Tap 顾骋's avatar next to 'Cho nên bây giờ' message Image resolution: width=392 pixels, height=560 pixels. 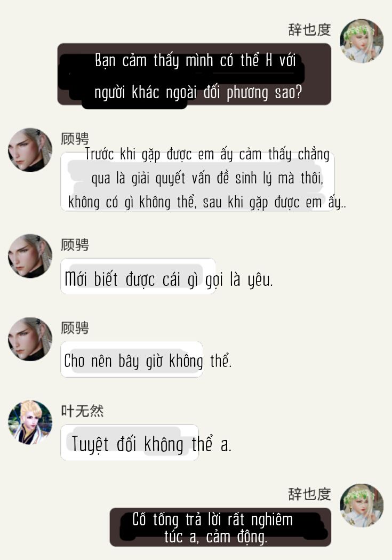click(x=30, y=339)
